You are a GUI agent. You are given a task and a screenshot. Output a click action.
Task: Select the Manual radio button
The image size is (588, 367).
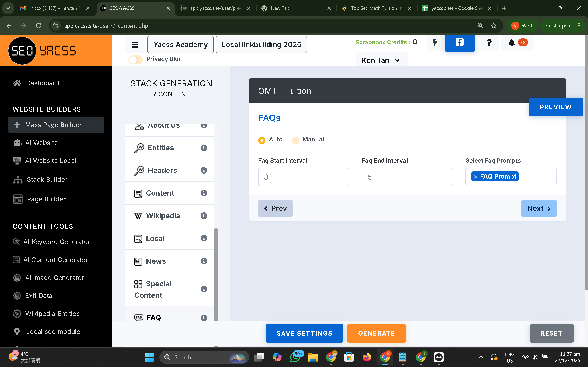[x=295, y=140]
